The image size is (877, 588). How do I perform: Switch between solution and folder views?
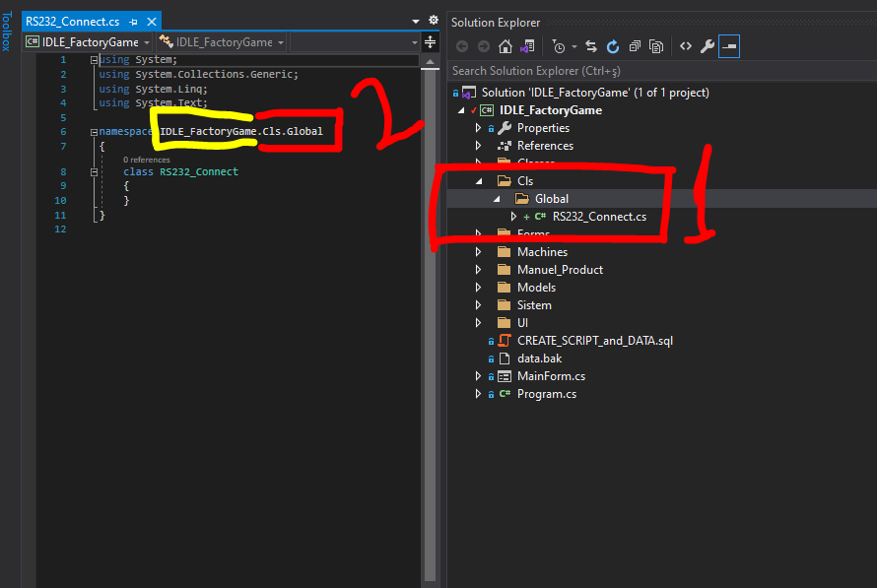527,46
